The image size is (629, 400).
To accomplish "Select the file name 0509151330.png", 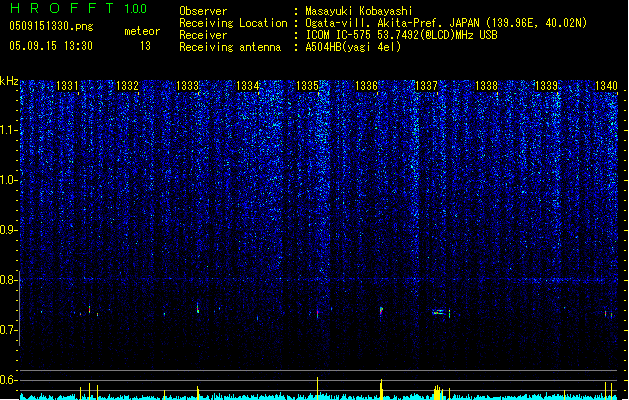I will (x=51, y=26).
